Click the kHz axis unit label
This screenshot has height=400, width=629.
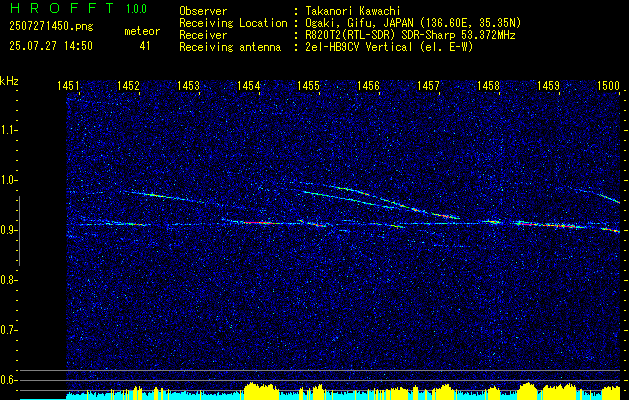(x=9, y=81)
